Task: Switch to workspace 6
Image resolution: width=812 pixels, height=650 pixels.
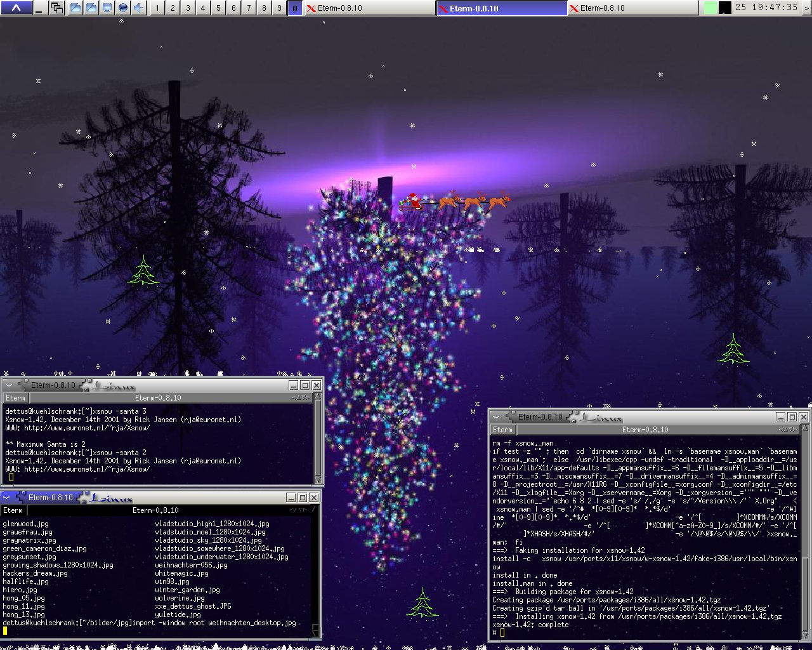Action: click(233, 8)
